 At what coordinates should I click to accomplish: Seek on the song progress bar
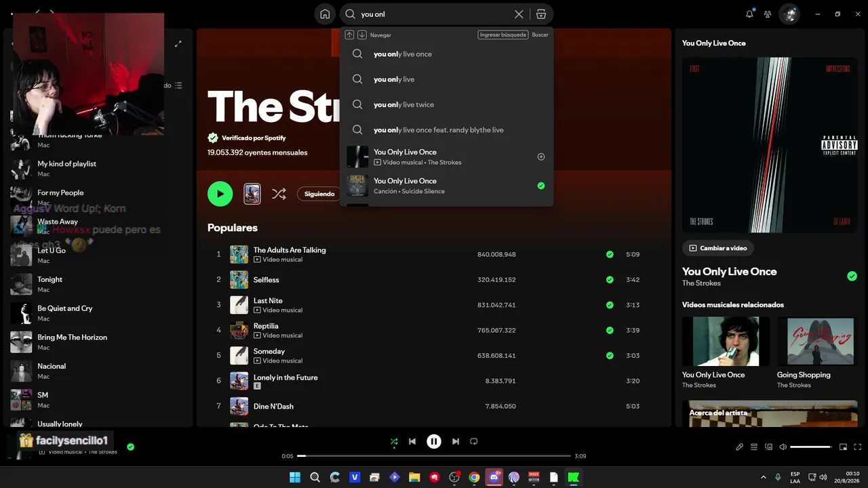(x=434, y=456)
